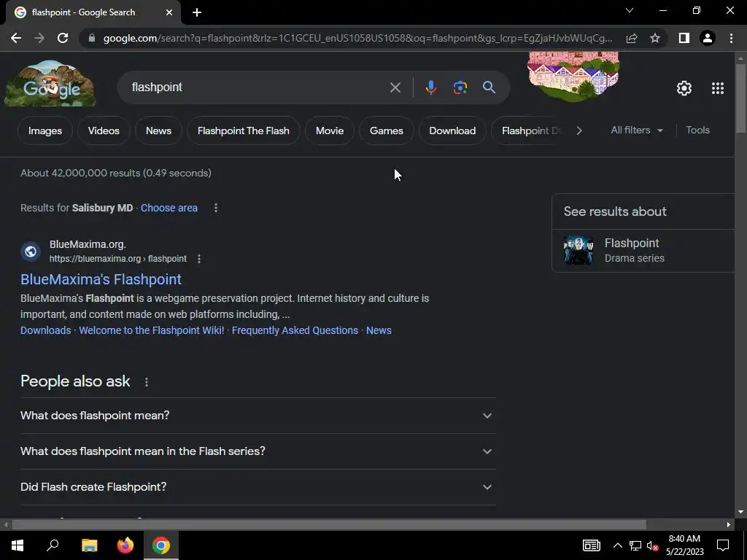
Task: Filter results by Videos
Action: (104, 131)
